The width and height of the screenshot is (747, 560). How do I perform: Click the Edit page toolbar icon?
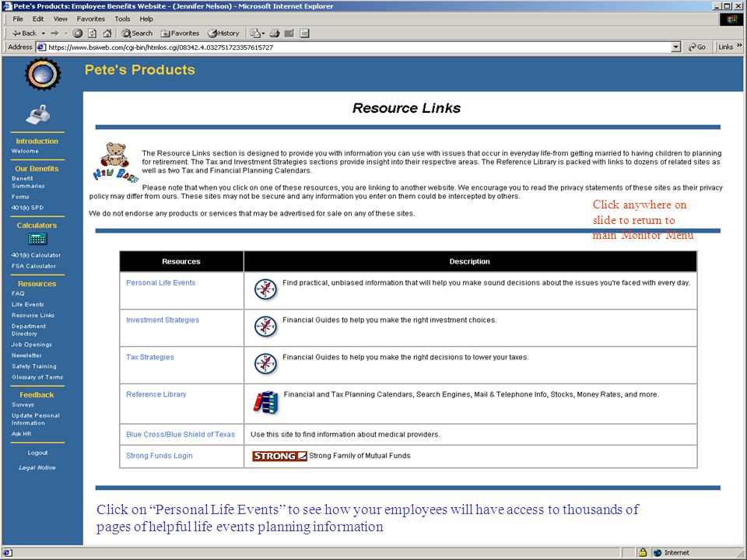coord(289,33)
